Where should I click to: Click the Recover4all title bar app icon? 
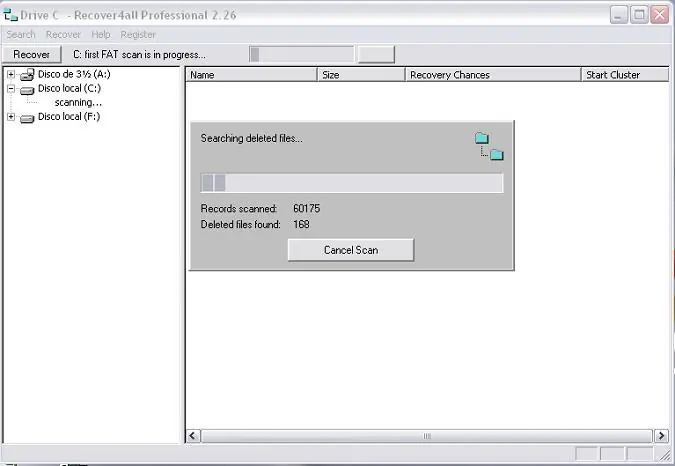pos(10,15)
